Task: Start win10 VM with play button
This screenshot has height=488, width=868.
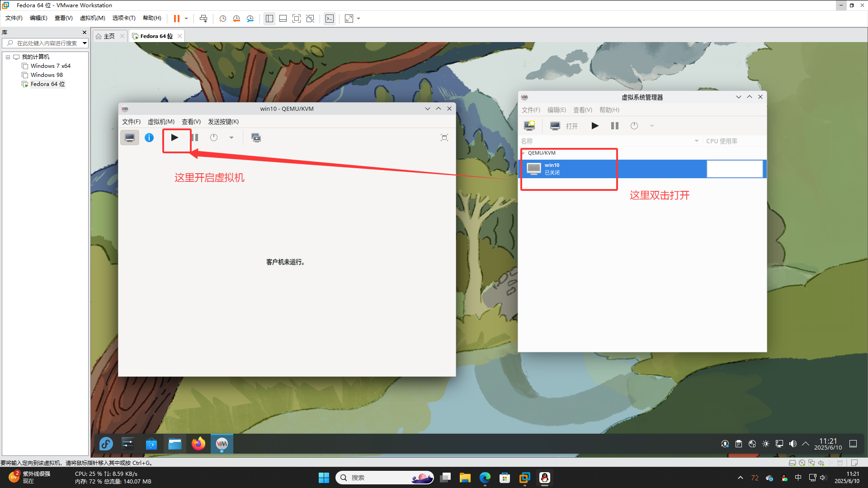Action: click(175, 137)
